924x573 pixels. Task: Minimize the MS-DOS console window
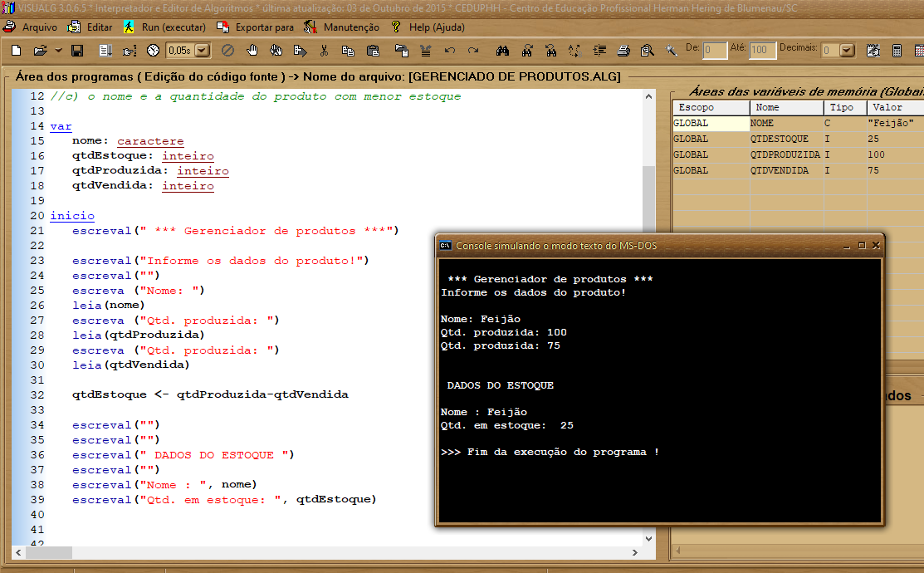click(x=847, y=245)
